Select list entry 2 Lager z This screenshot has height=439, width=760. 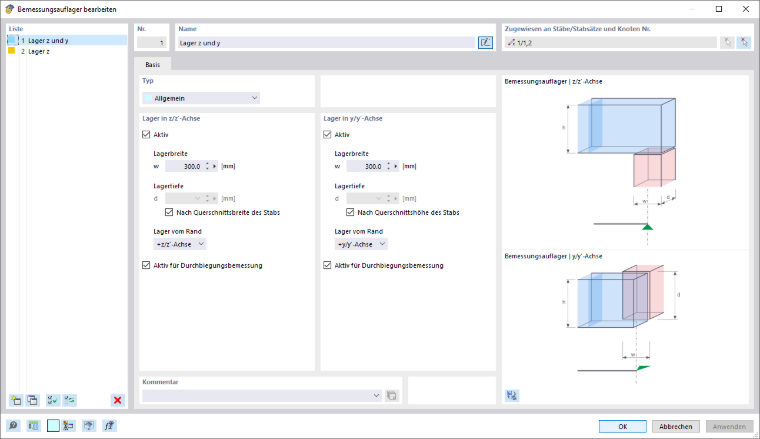point(67,51)
